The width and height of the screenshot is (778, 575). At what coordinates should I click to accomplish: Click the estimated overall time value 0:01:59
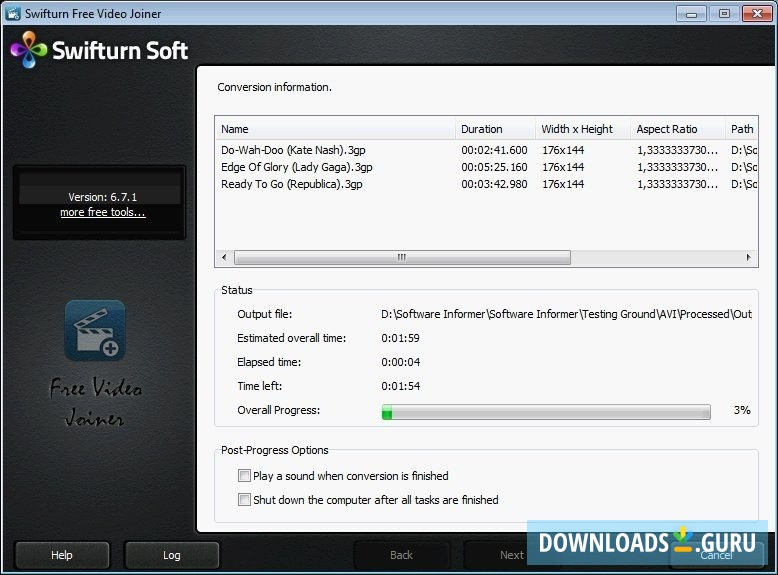coord(400,338)
